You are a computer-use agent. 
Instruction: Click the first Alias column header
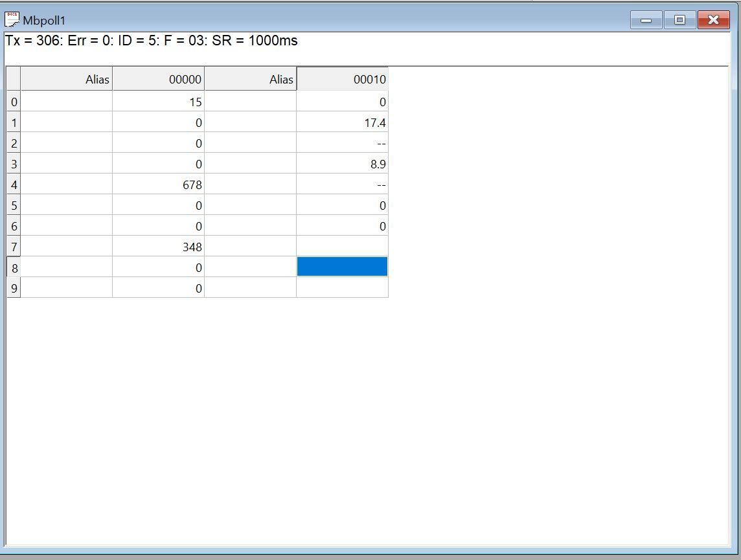[67, 79]
